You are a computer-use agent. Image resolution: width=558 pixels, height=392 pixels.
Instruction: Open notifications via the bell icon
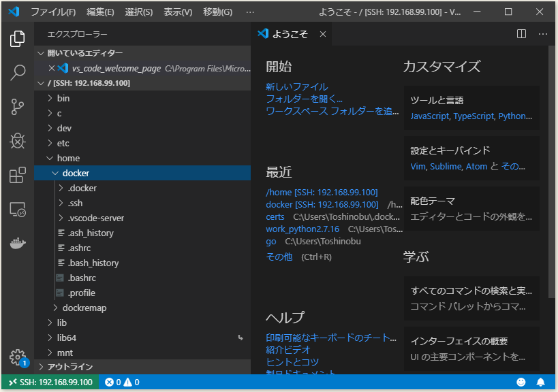tap(541, 382)
